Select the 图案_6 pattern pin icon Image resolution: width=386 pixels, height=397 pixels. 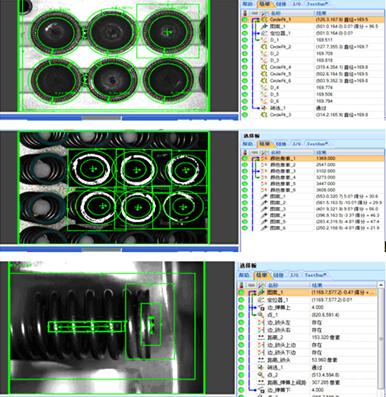264,228
